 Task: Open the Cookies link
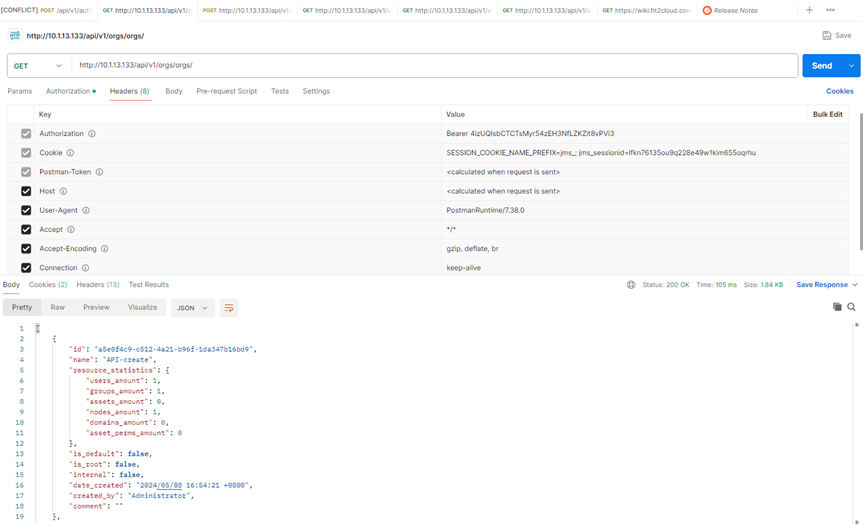point(839,91)
